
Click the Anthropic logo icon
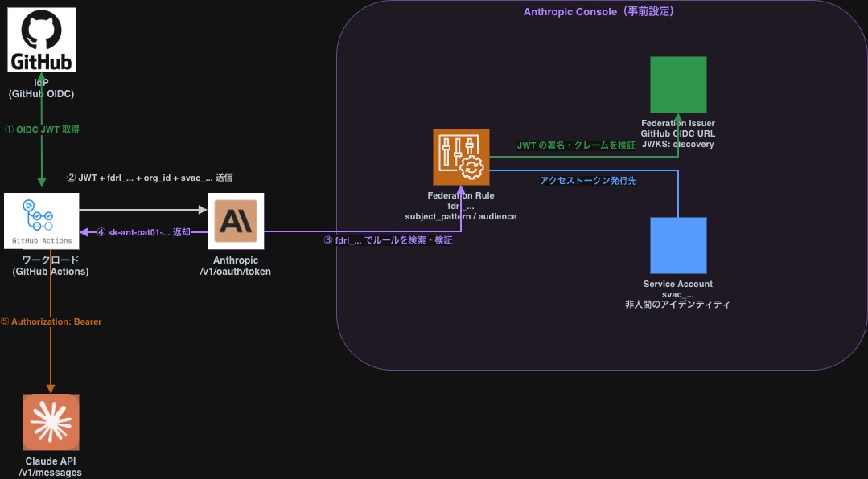click(236, 221)
